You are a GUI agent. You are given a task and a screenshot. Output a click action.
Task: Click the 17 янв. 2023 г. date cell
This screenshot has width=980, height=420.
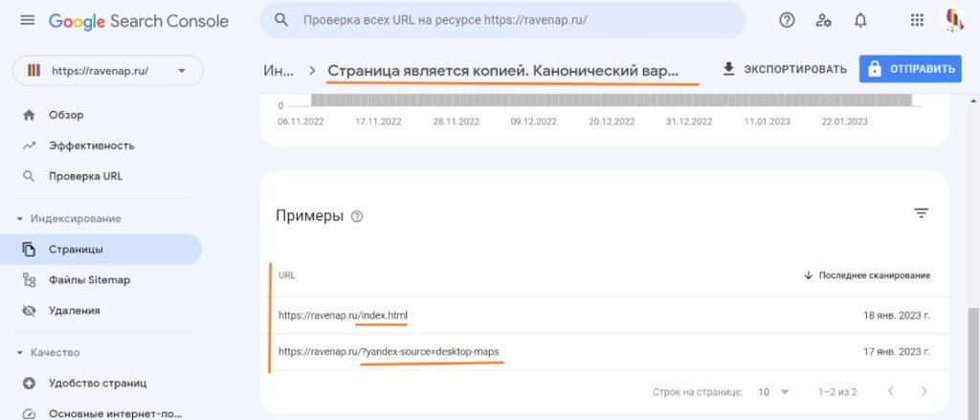(896, 352)
